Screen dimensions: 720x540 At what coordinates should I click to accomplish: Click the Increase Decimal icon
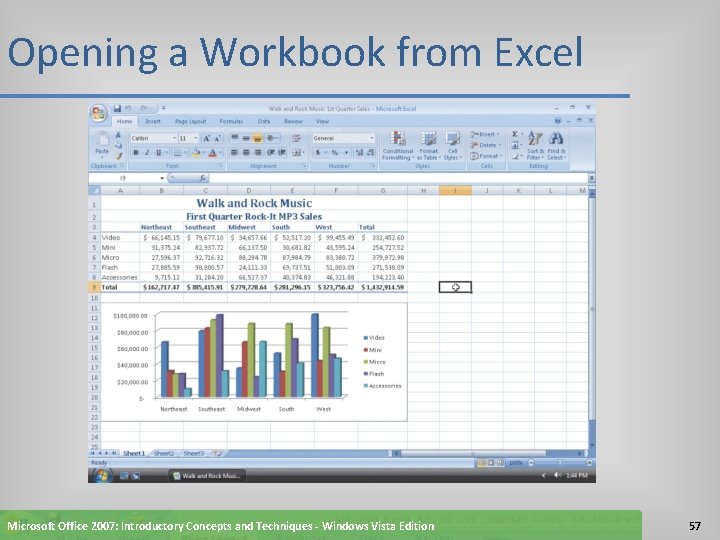tap(360, 152)
